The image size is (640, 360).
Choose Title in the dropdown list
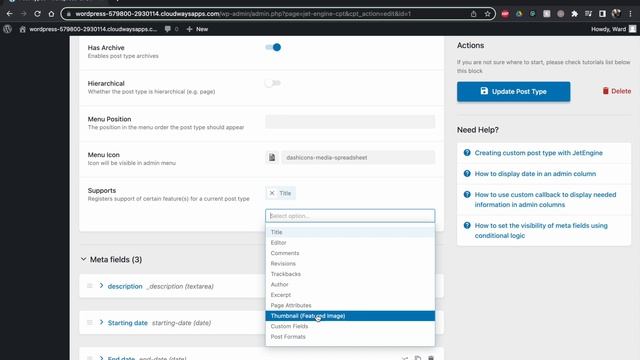click(350, 232)
